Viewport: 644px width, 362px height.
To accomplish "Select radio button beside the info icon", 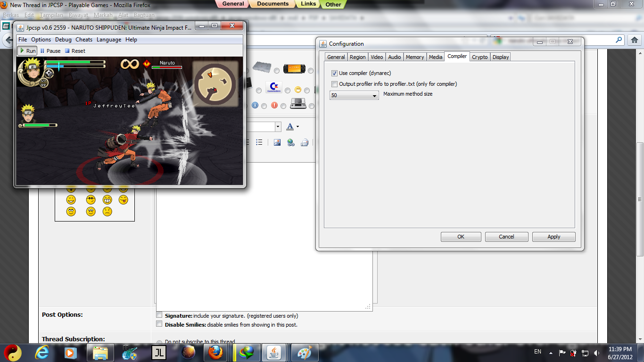I will [264, 106].
